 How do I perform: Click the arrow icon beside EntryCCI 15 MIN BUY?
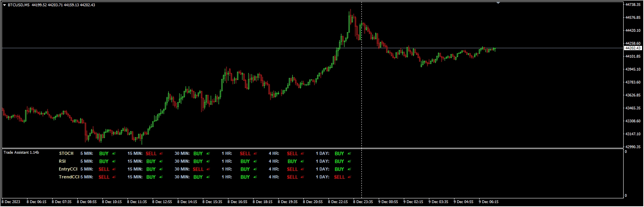[x=161, y=169]
